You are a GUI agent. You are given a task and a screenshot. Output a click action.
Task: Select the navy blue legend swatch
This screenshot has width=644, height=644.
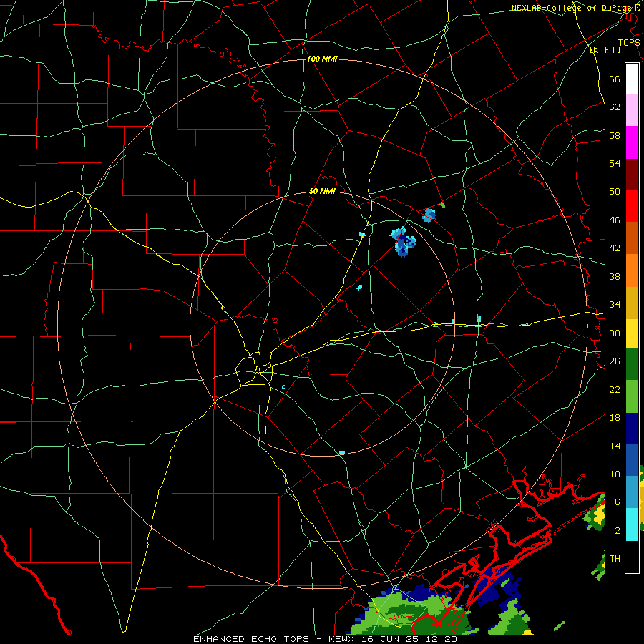tap(632, 429)
